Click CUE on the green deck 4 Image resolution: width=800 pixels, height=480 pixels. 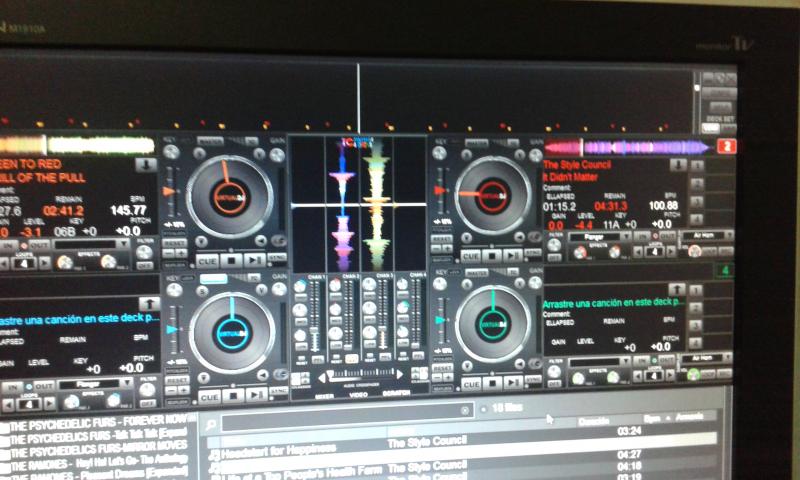471,383
